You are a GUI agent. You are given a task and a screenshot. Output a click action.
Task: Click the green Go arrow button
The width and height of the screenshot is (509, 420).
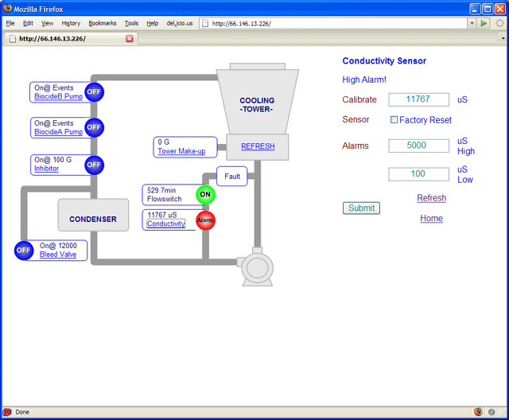[x=484, y=23]
